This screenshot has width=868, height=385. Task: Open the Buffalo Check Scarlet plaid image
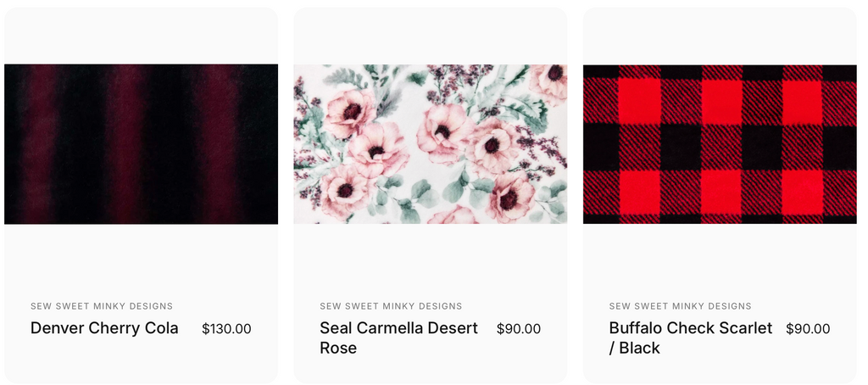coord(720,144)
